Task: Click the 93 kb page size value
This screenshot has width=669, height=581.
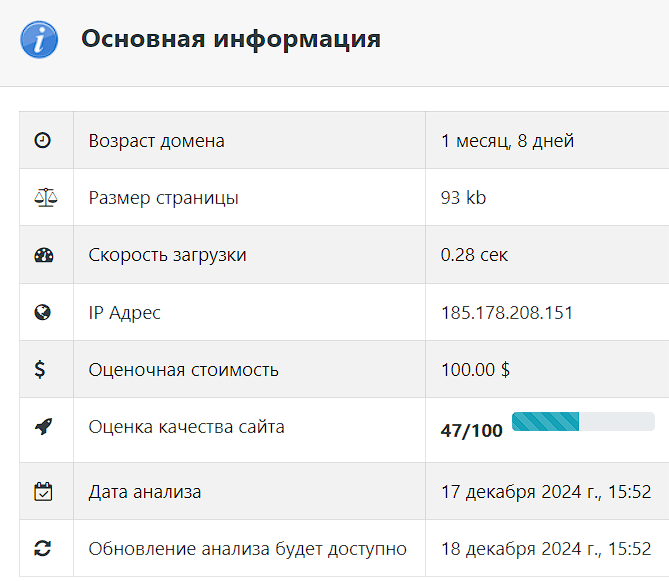Action: (463, 198)
